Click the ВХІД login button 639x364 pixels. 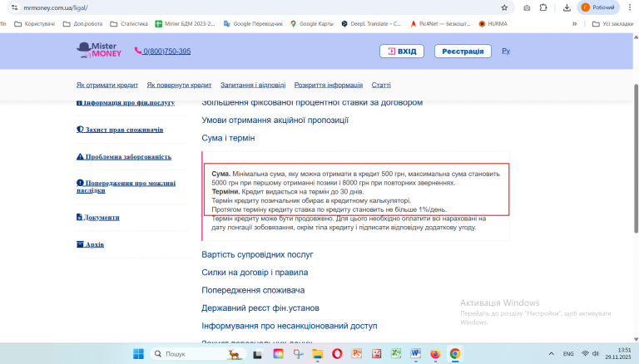(x=402, y=52)
